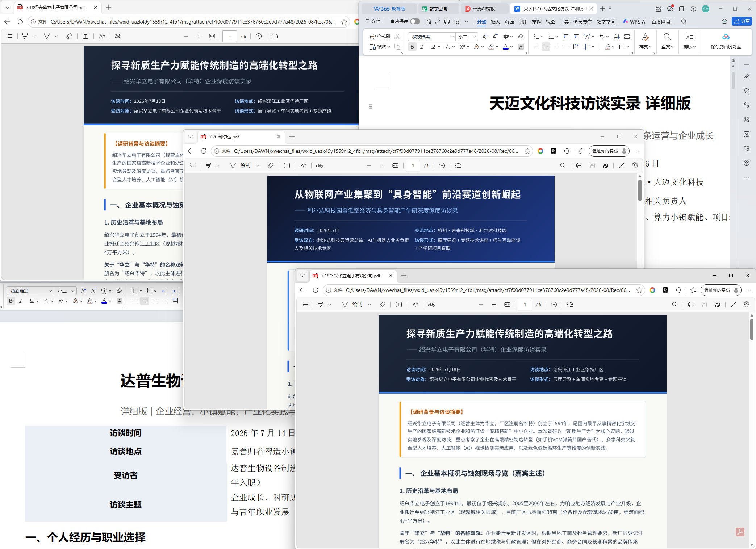Click the eraser icon in front PDF toolbar
The height and width of the screenshot is (549, 756).
tap(382, 305)
